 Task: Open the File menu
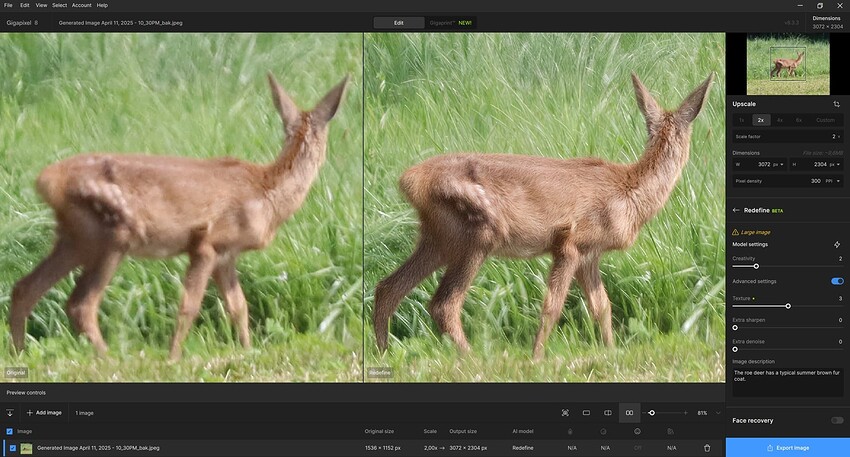click(x=9, y=5)
